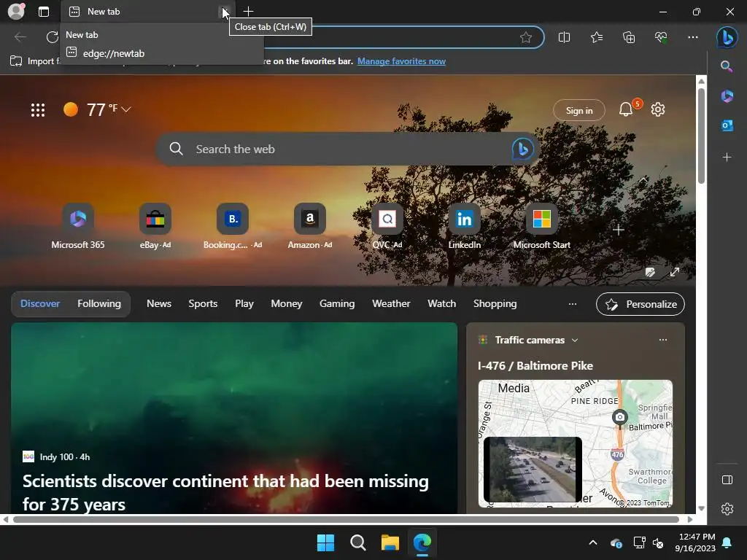This screenshot has width=747, height=560.
Task: Click the Personalize button
Action: [640, 304]
